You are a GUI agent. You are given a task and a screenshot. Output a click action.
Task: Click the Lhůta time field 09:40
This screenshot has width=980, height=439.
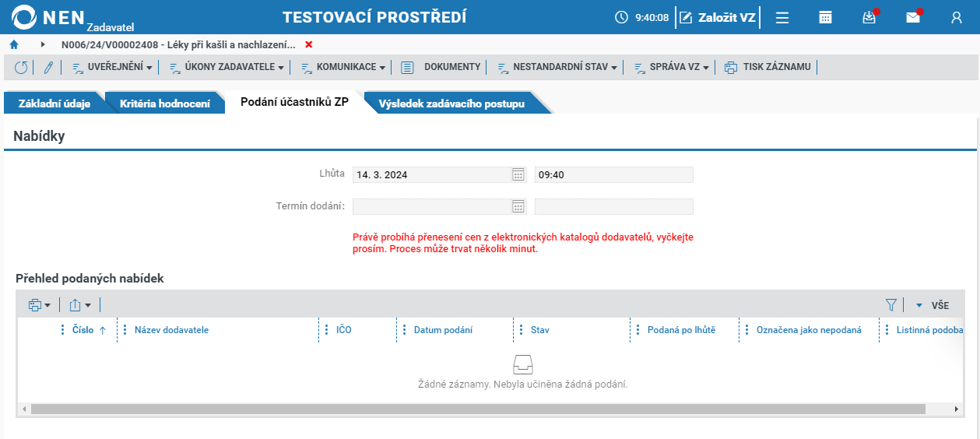pyautogui.click(x=614, y=174)
